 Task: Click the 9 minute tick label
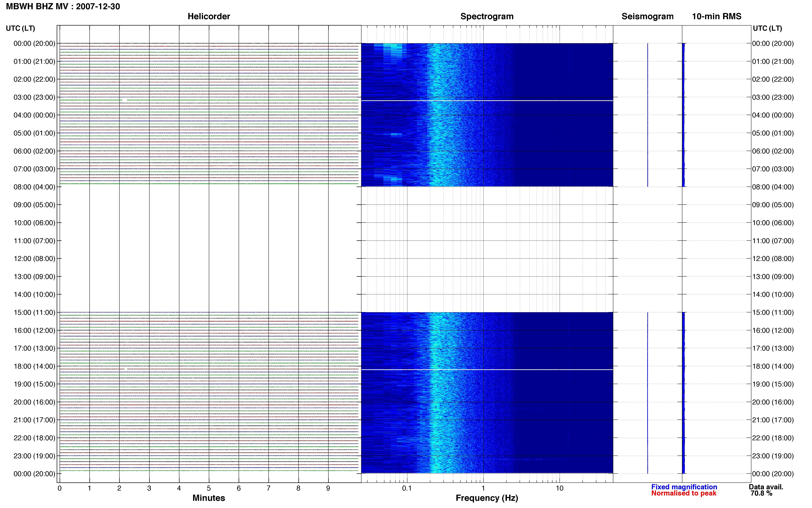328,488
